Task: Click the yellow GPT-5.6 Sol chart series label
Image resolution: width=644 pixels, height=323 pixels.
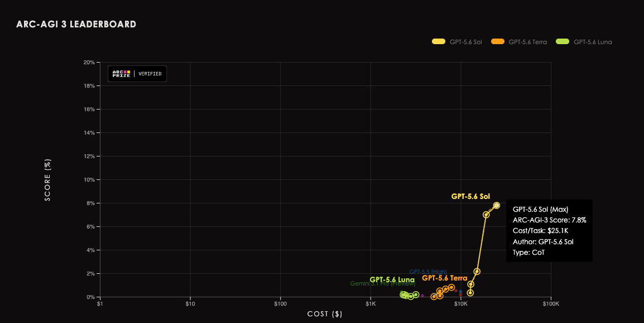Action: pos(470,196)
